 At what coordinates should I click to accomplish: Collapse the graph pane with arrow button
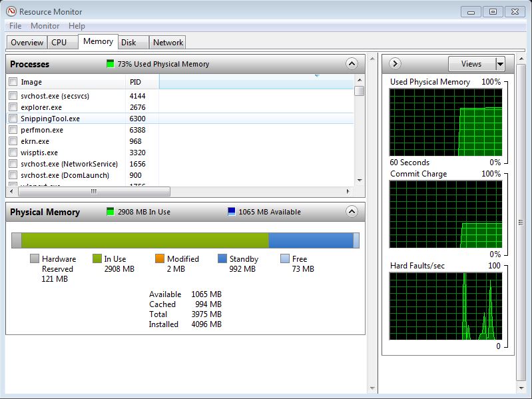point(395,63)
